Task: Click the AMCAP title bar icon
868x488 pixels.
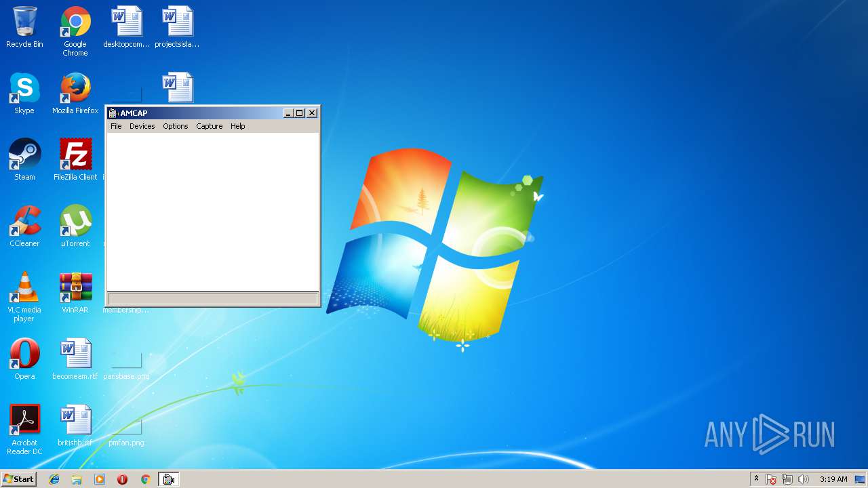Action: (x=113, y=113)
